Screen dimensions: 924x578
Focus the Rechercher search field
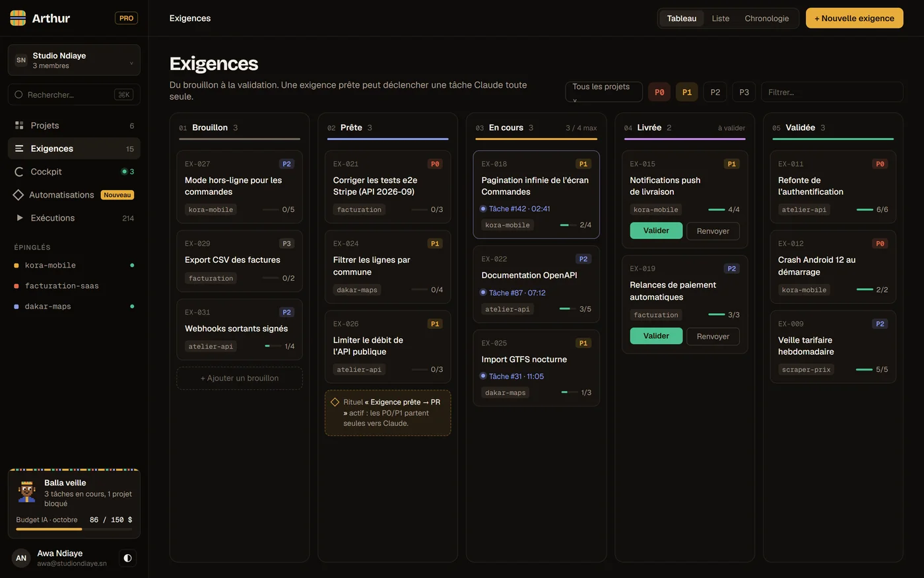[74, 94]
